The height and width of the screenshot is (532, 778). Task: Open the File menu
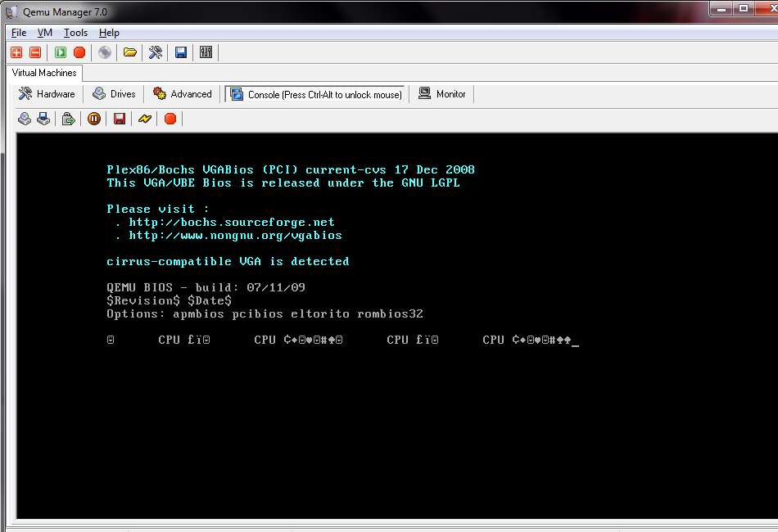[19, 33]
